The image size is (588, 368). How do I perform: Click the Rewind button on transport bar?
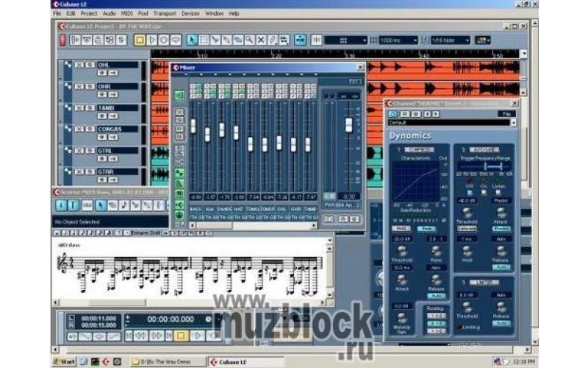click(139, 336)
